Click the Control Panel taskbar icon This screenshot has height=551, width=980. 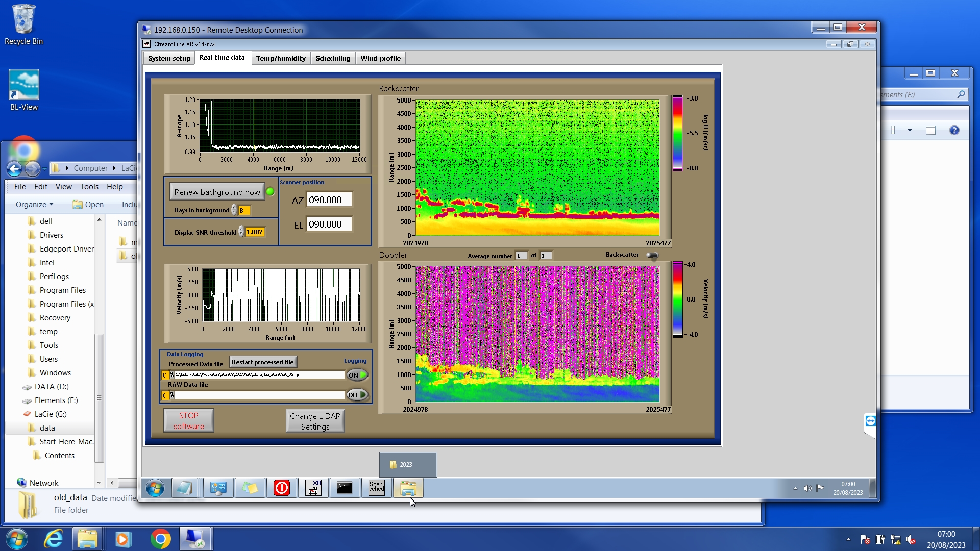(x=218, y=488)
